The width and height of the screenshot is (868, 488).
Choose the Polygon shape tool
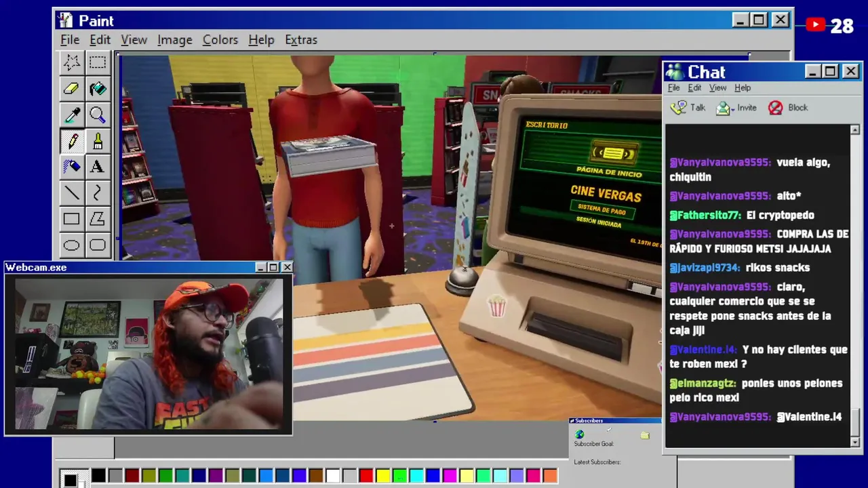[97, 219]
